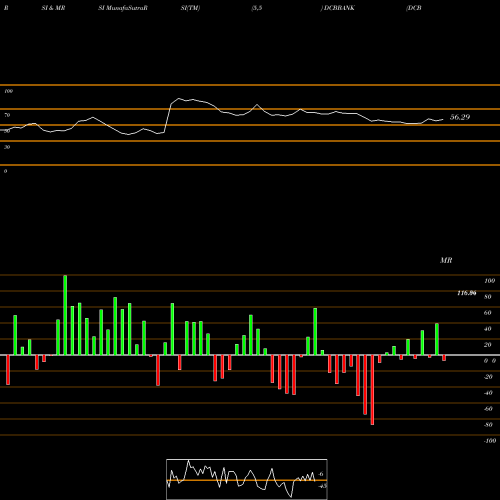Image resolution: width=500 pixels, height=500 pixels.
Task: Click the RSI axis label 100
Action: click(9, 91)
